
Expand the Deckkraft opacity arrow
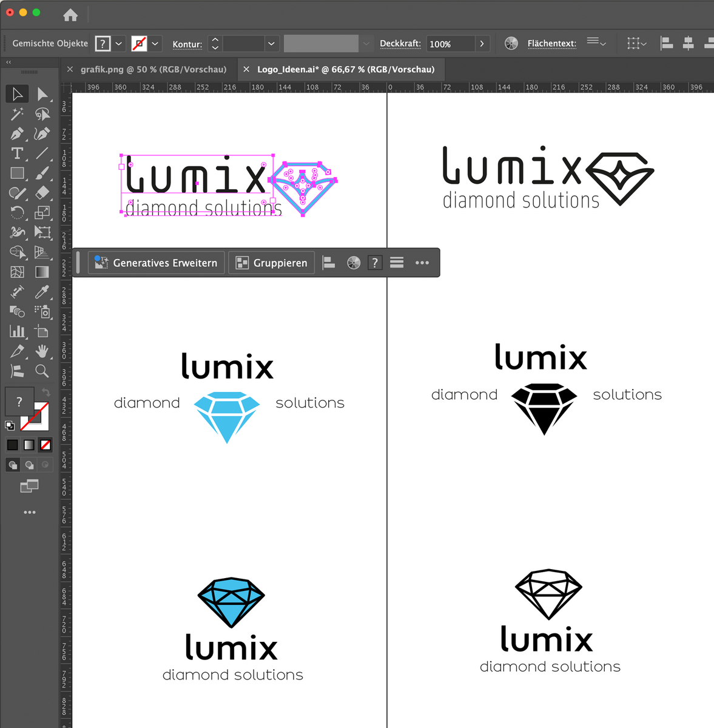click(x=482, y=44)
